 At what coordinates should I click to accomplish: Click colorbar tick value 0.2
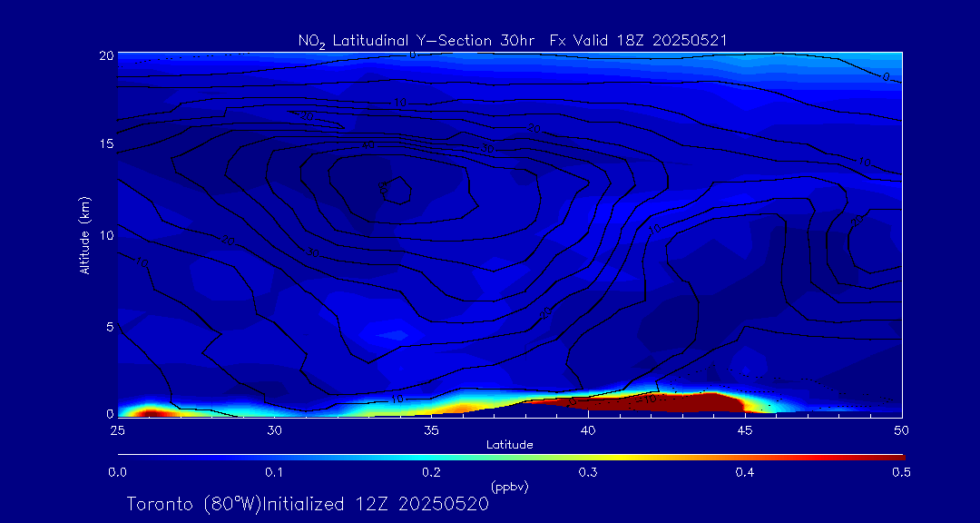coord(431,473)
